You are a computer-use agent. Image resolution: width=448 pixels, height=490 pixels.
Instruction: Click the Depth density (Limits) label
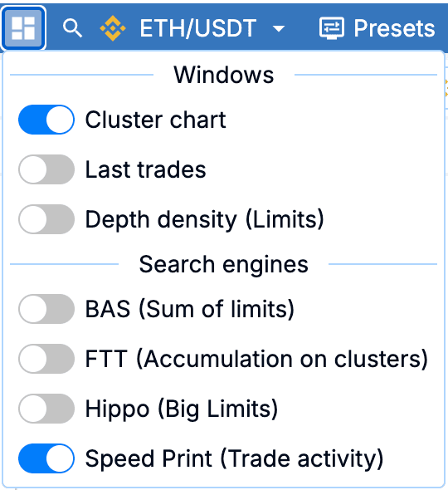click(x=204, y=220)
